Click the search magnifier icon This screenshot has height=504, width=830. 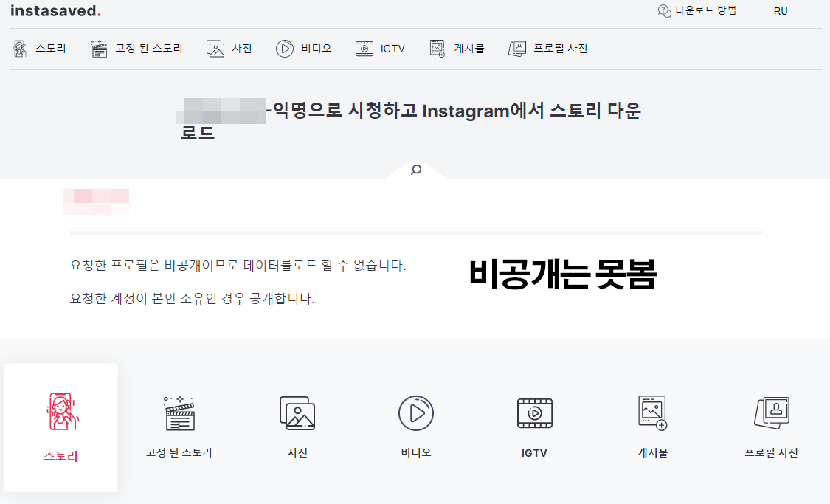417,170
